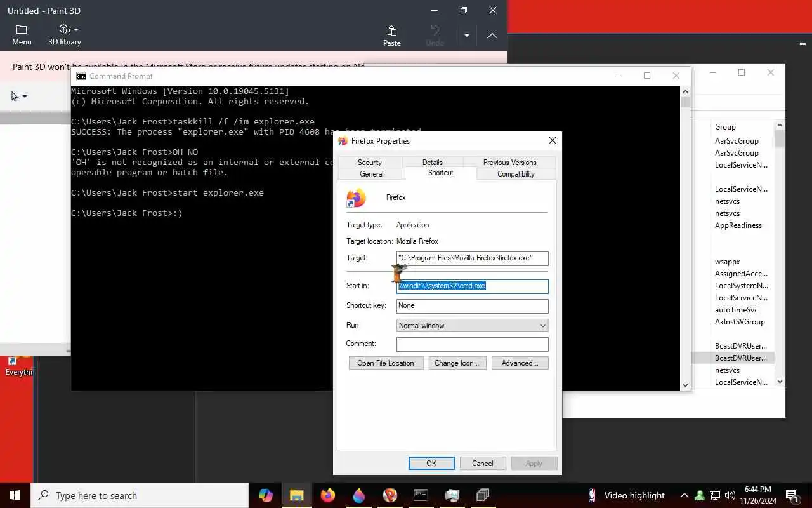Click the Firefox icon in the properties title bar
Screen dimensions: 812x508
coord(343,141)
